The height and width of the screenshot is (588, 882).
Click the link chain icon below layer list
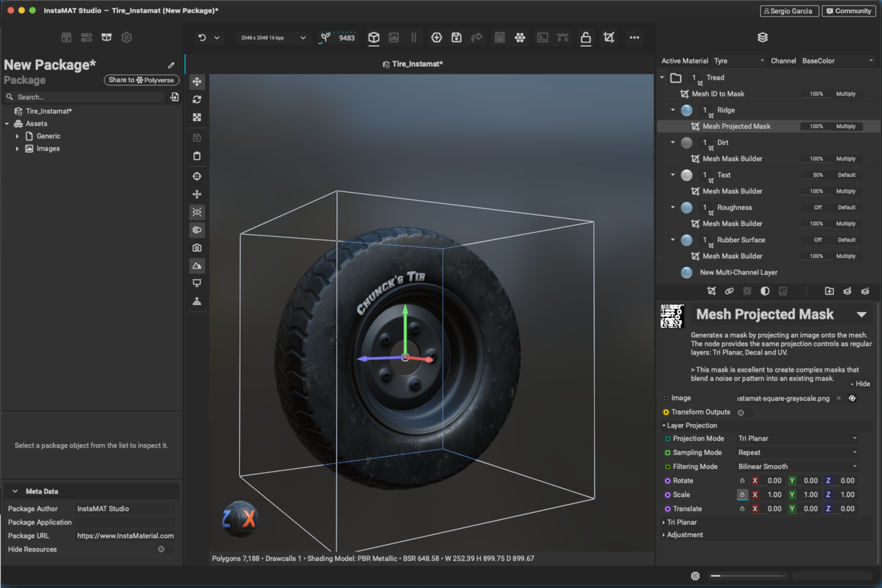(729, 291)
